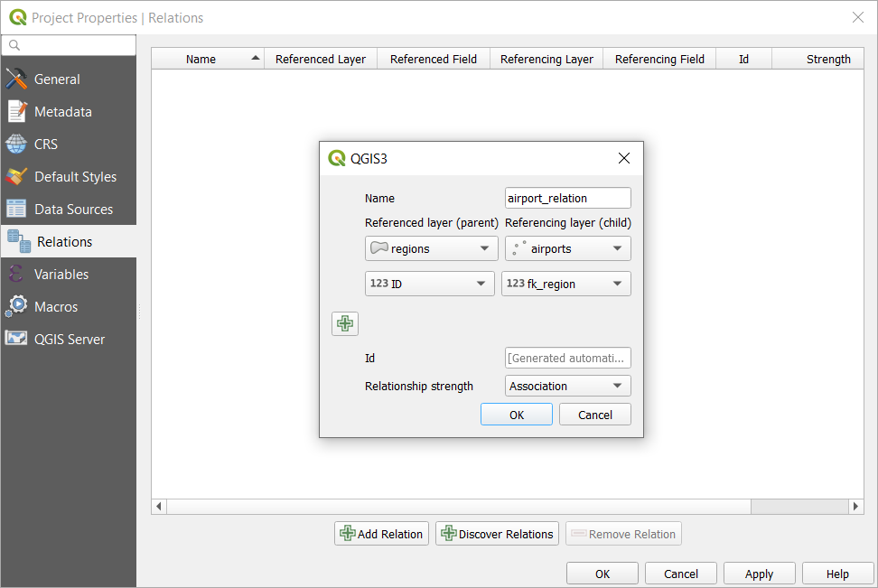The height and width of the screenshot is (588, 878).
Task: Switch to the Macros page
Action: [56, 307]
